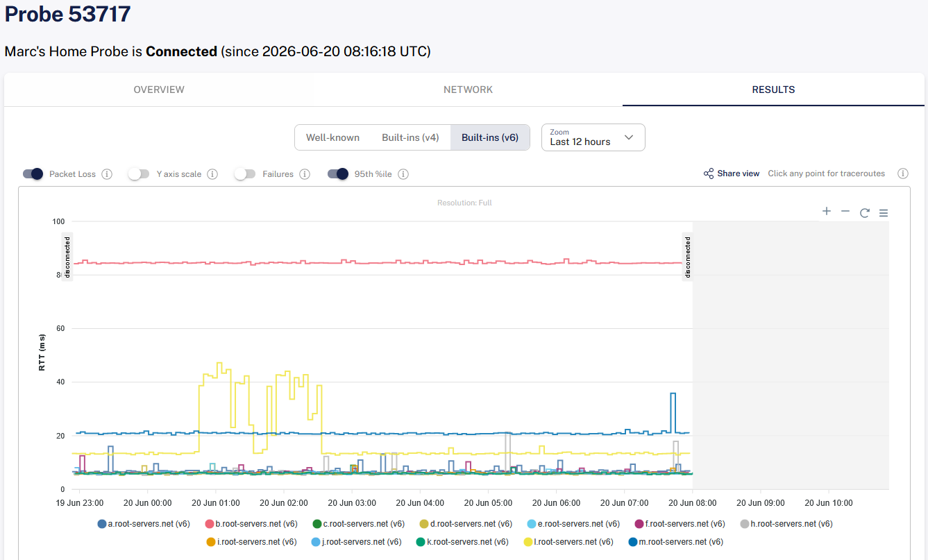Open the chart hamburger menu icon
This screenshot has width=928, height=560.
click(884, 212)
